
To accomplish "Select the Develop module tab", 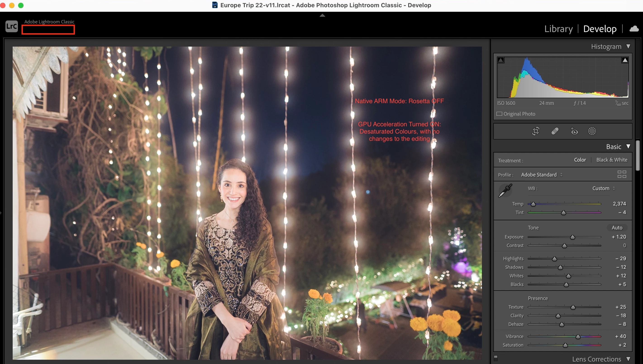I will pyautogui.click(x=600, y=29).
